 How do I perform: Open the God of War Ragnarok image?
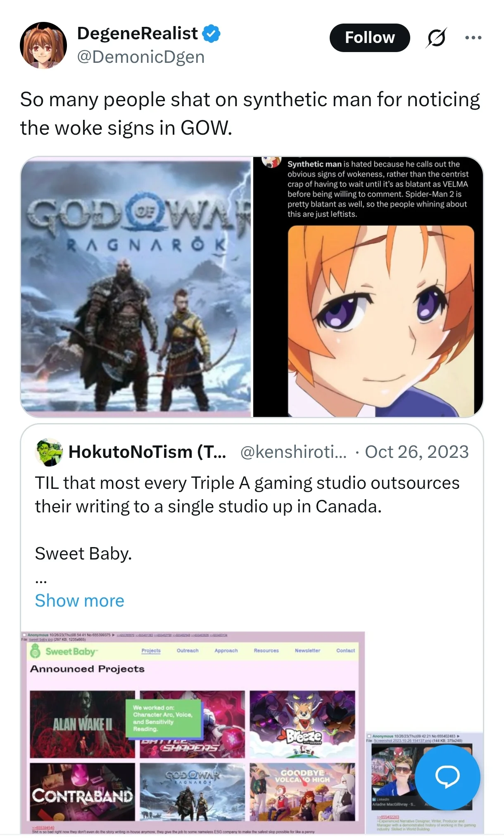pyautogui.click(x=136, y=287)
